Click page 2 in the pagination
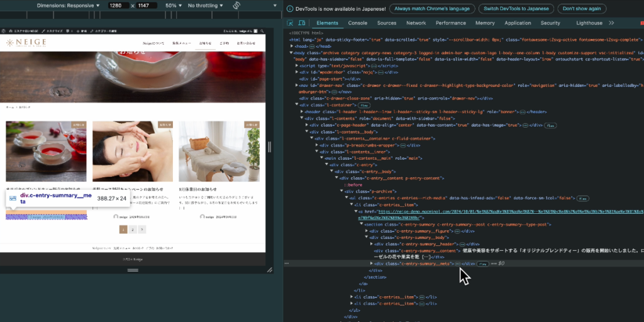Screen dimensions: 644x322 (x=133, y=230)
